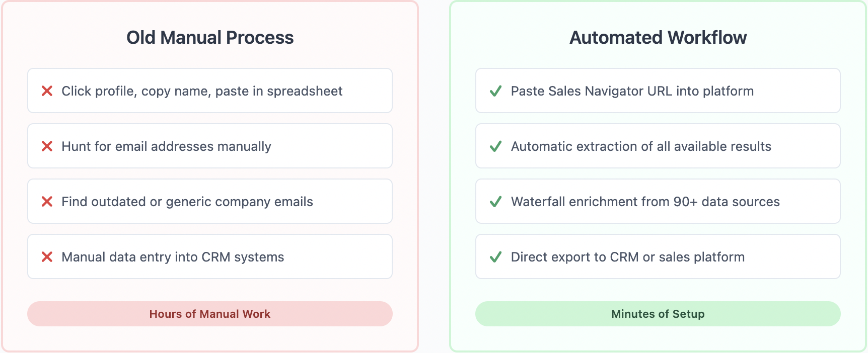Viewport: 868px width, 353px height.
Task: Click the 'Old Manual Process' heading
Action: pyautogui.click(x=210, y=38)
